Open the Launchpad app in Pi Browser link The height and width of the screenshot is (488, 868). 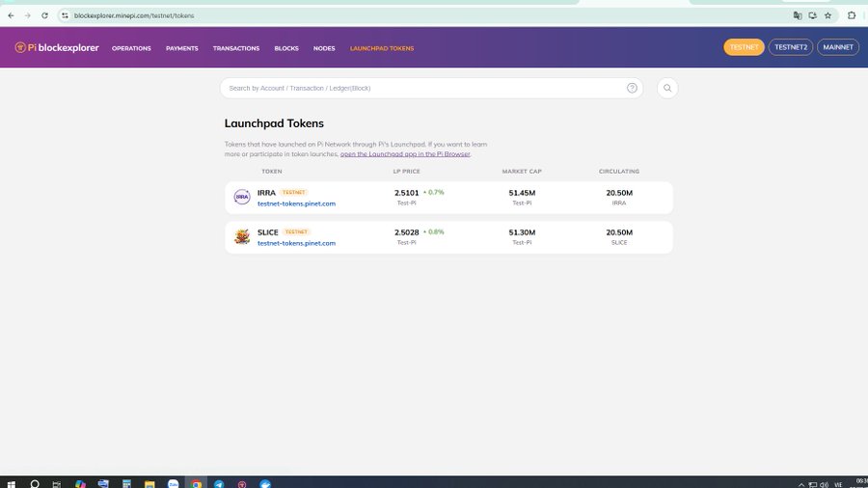point(405,153)
